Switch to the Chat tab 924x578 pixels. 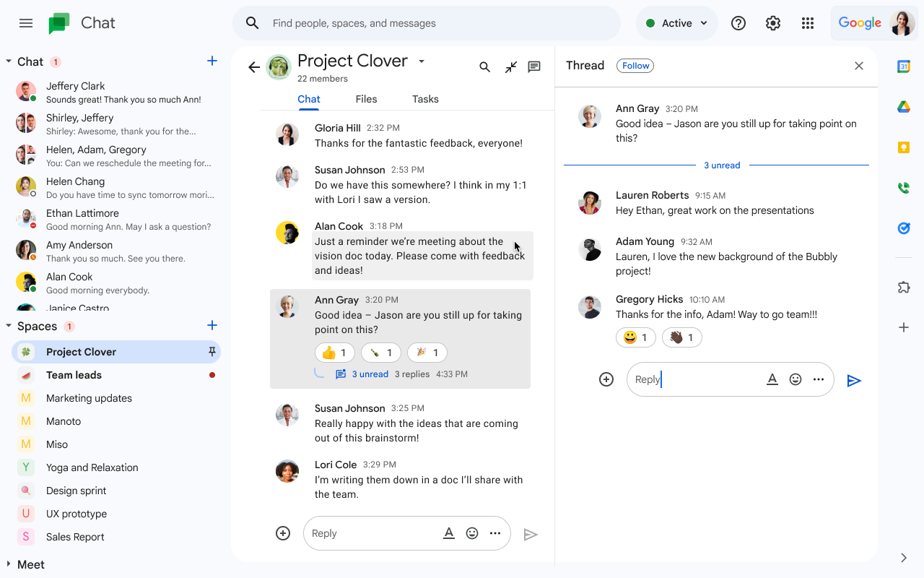[309, 99]
